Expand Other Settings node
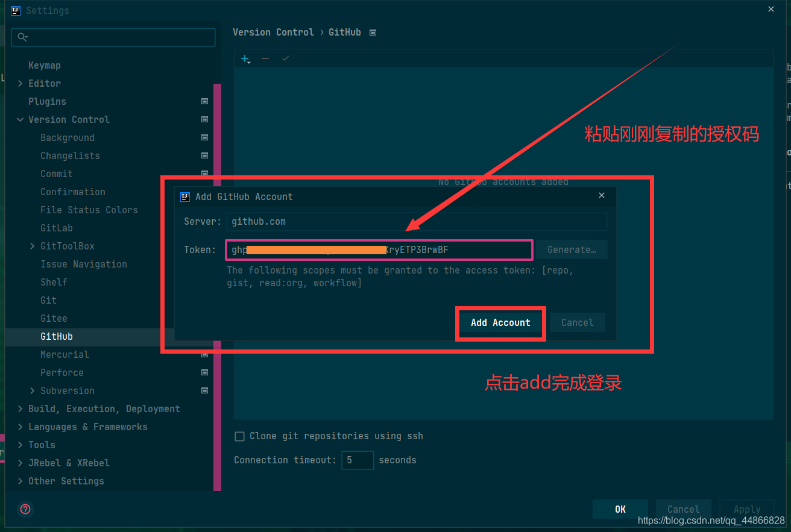The image size is (791, 532). pyautogui.click(x=20, y=481)
